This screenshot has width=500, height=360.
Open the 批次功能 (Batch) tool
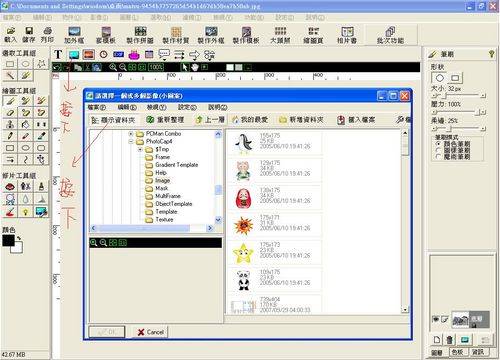390,35
